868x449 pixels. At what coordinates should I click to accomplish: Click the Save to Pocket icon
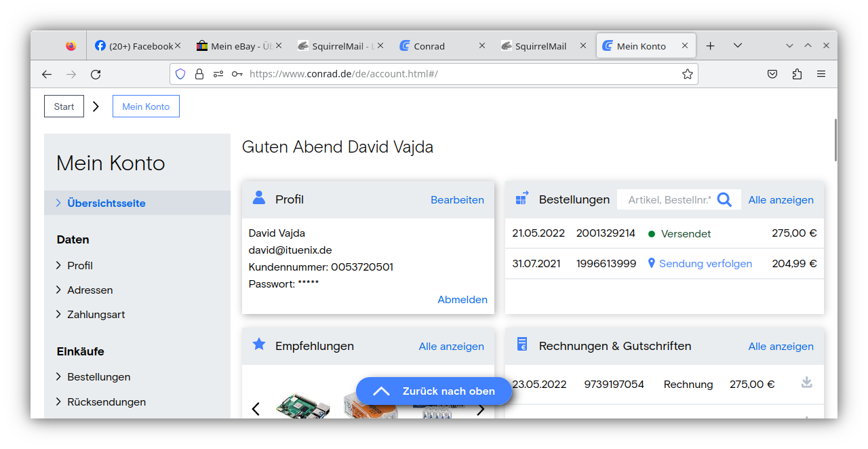[x=772, y=74]
